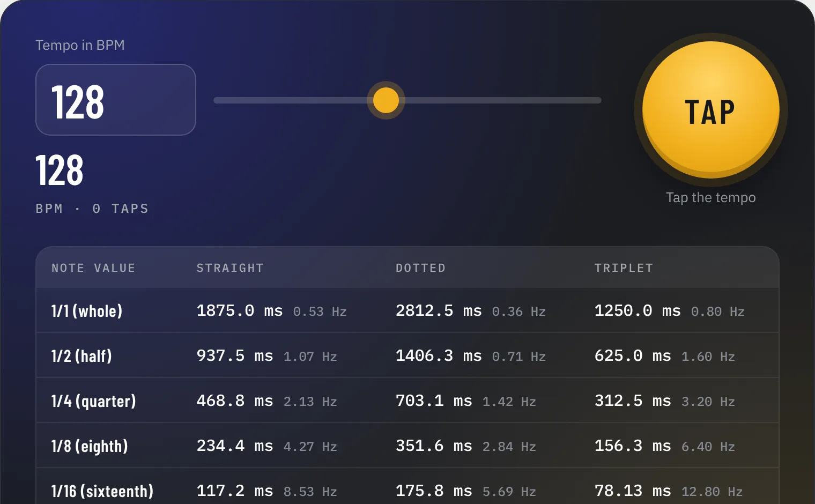Click the 1/1 (whole) row label
This screenshot has width=815, height=504.
tap(87, 311)
